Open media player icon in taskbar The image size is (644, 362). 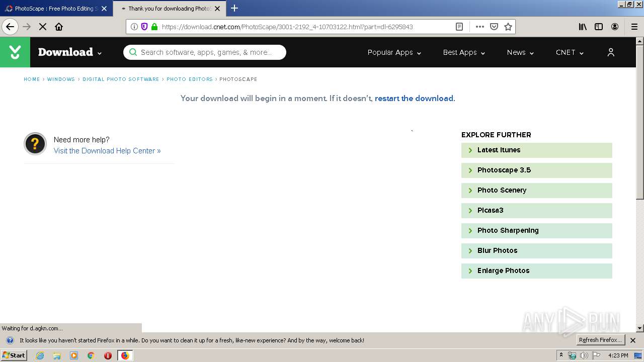(x=74, y=355)
